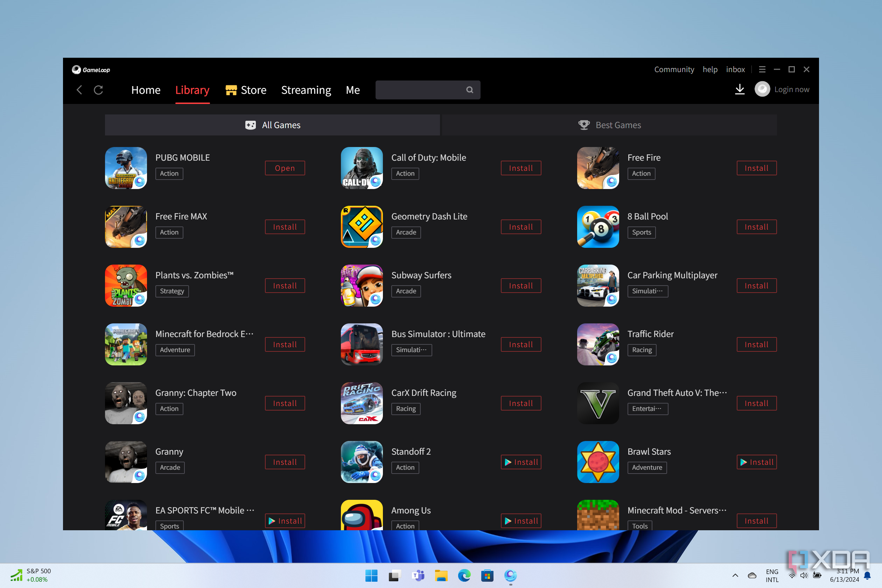
Task: Refresh the library with the reload icon
Action: pyautogui.click(x=98, y=90)
